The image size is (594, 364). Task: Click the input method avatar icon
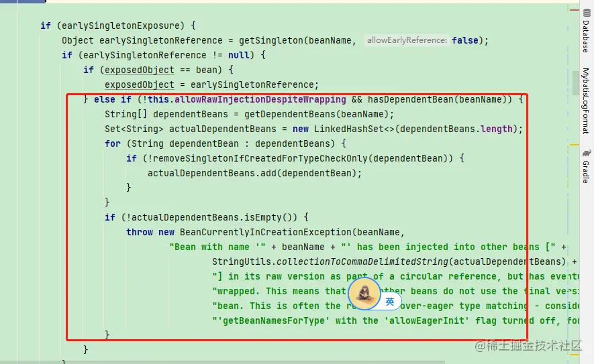[x=364, y=293]
